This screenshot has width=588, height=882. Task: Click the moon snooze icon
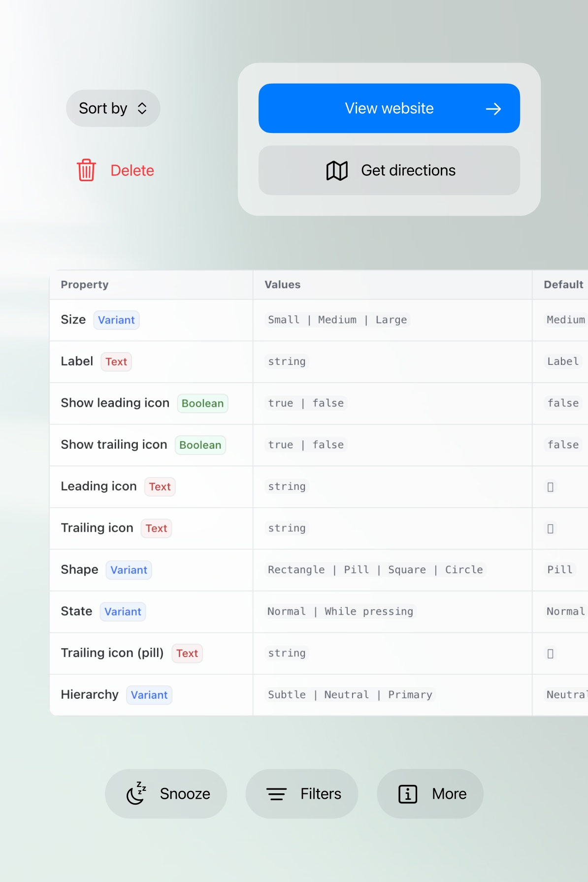pos(136,793)
